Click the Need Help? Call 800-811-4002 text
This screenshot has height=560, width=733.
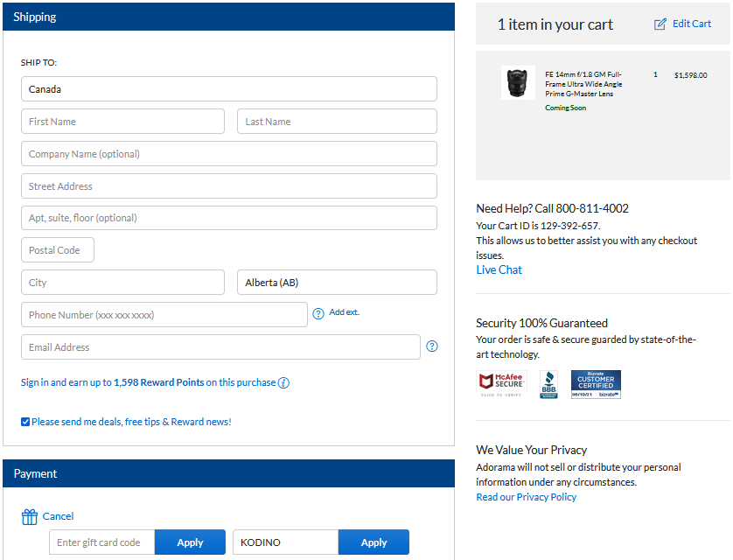[552, 208]
